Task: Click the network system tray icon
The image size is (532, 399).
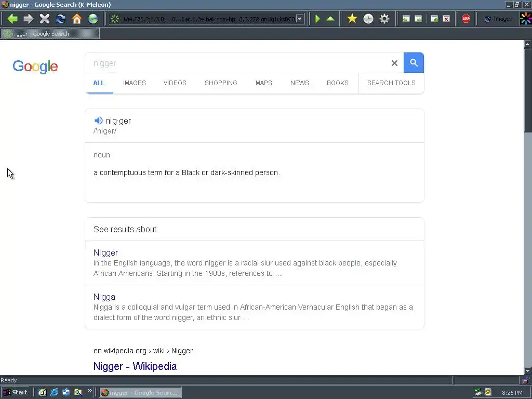Action: (x=478, y=392)
